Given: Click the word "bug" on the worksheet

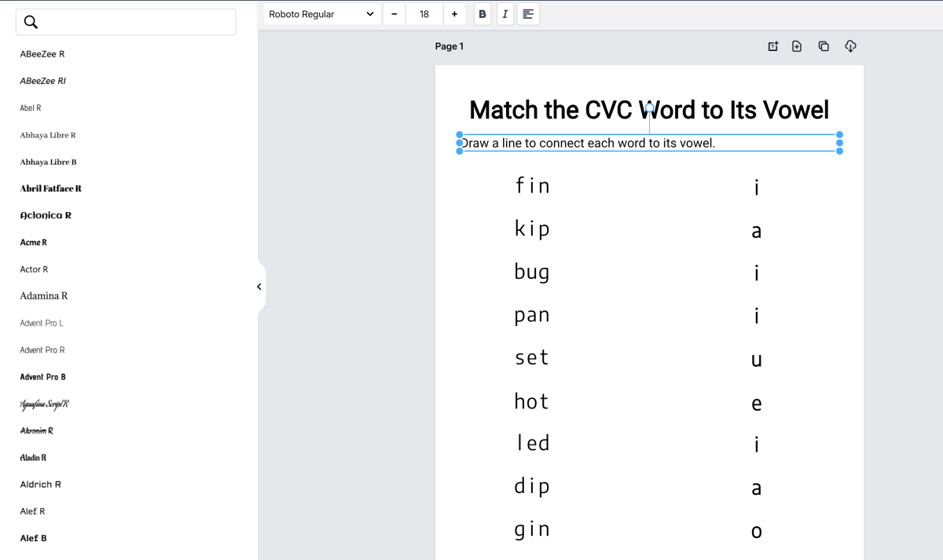Looking at the screenshot, I should [x=532, y=273].
